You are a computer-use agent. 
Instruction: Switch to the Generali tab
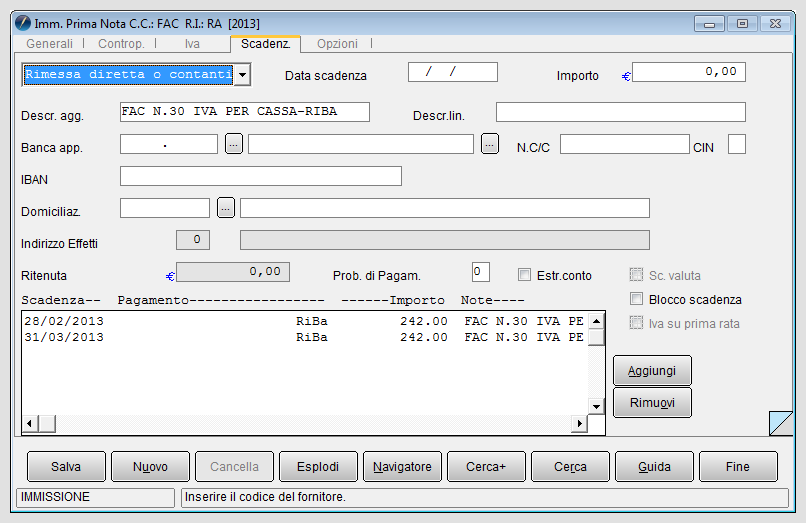[x=49, y=44]
